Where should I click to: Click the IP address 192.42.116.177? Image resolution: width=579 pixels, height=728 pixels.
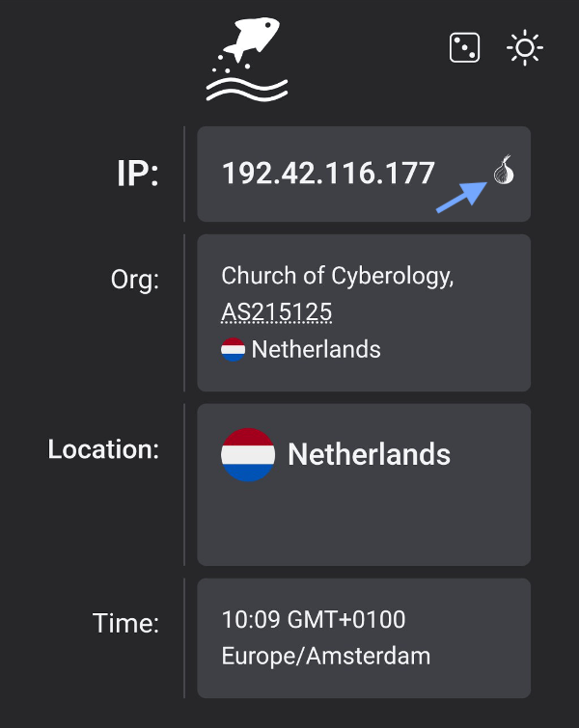click(x=328, y=174)
